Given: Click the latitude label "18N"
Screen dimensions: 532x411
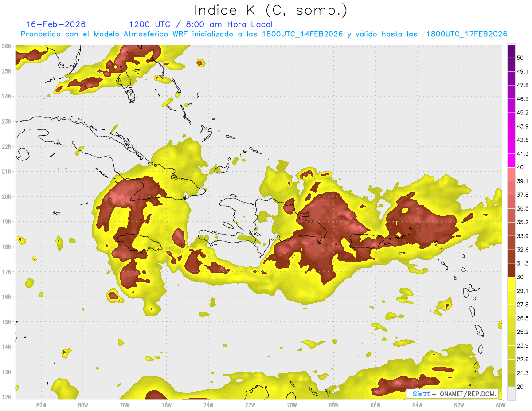Looking at the screenshot, I should 7,247.
